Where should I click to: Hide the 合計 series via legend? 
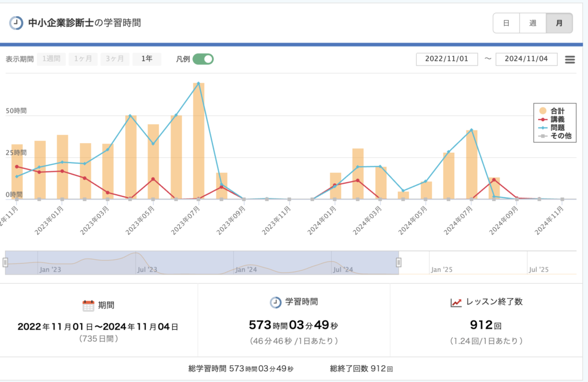[554, 110]
